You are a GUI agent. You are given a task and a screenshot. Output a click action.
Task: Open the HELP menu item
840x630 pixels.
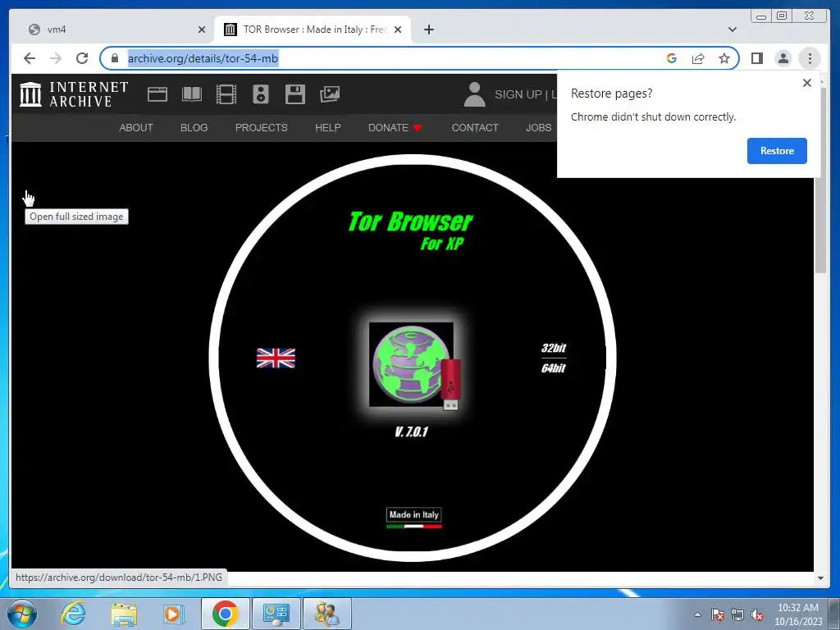[328, 127]
